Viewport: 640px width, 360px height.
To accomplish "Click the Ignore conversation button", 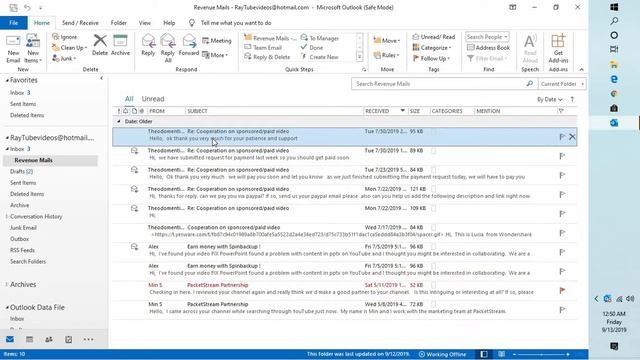I will [64, 37].
